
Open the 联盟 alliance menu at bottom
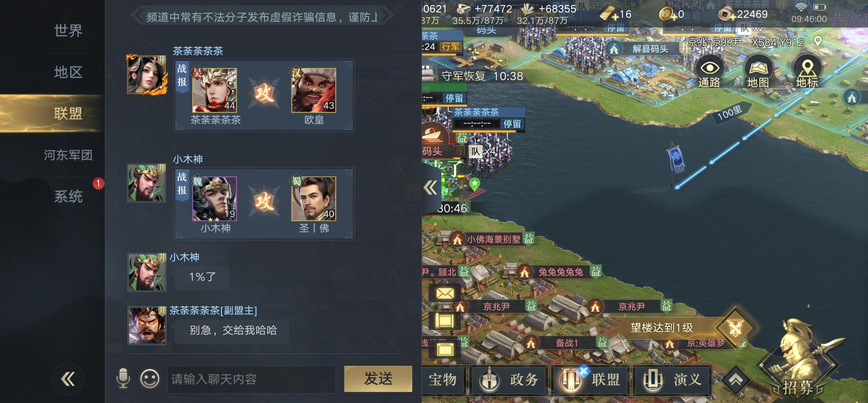(591, 380)
